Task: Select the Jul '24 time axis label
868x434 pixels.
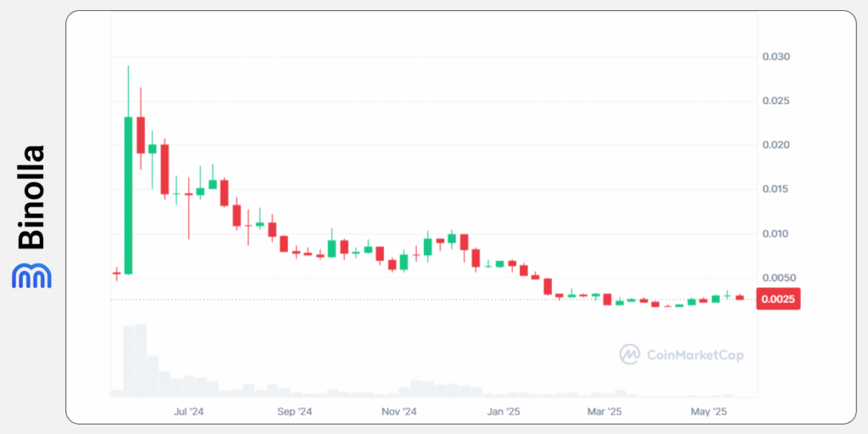Action: pos(188,412)
